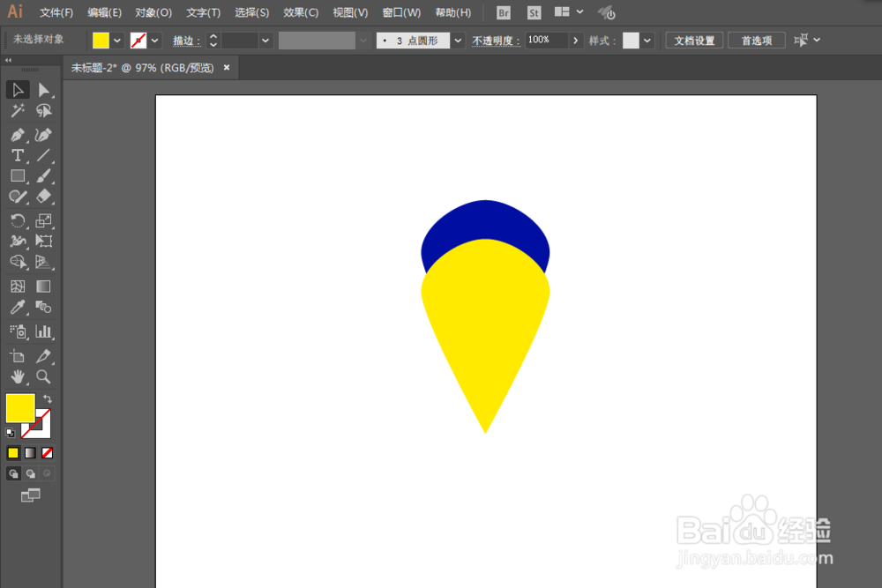Open the workspace arrange documents dropdown

coord(569,11)
